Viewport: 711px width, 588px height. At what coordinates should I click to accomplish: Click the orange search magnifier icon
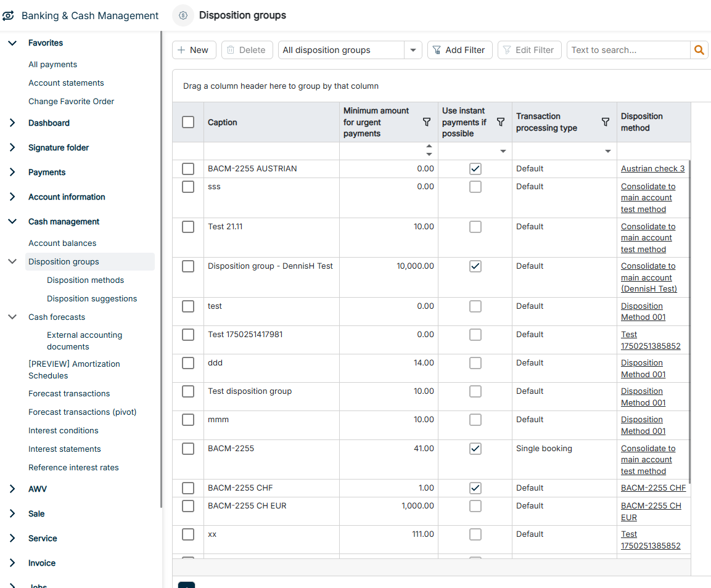[x=699, y=50]
